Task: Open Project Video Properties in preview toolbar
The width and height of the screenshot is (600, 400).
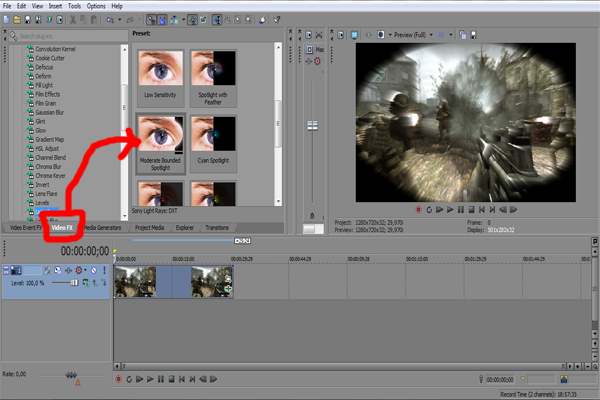Action: 341,35
